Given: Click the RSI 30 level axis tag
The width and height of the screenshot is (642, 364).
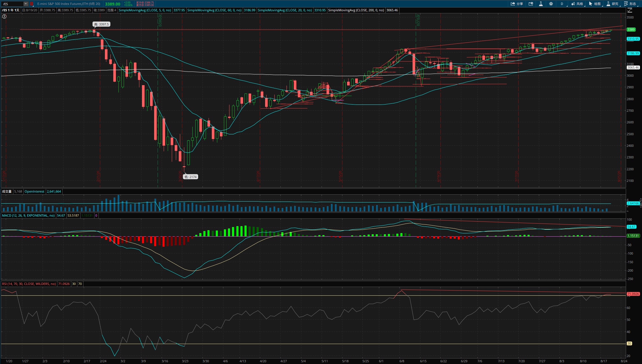Looking at the screenshot, I should pos(629,343).
